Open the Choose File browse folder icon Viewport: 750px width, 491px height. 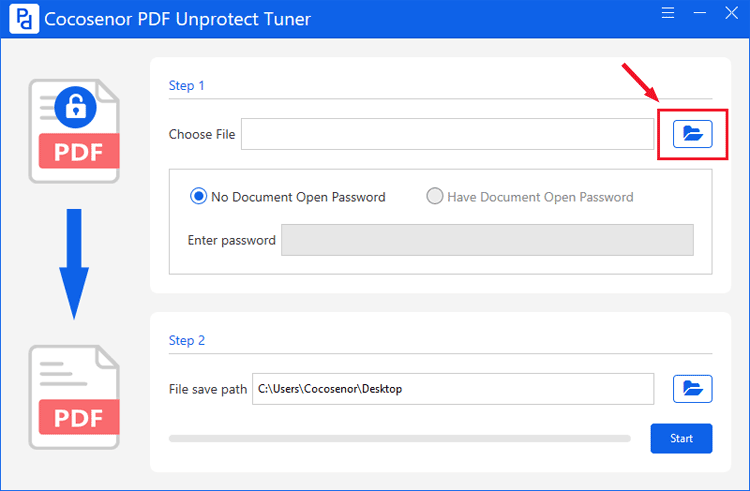692,134
